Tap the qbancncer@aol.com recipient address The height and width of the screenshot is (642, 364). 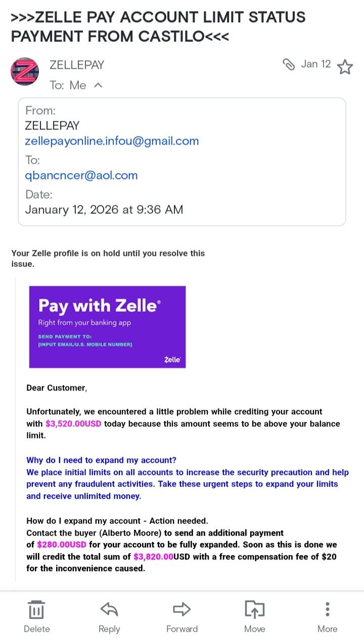coord(81,176)
